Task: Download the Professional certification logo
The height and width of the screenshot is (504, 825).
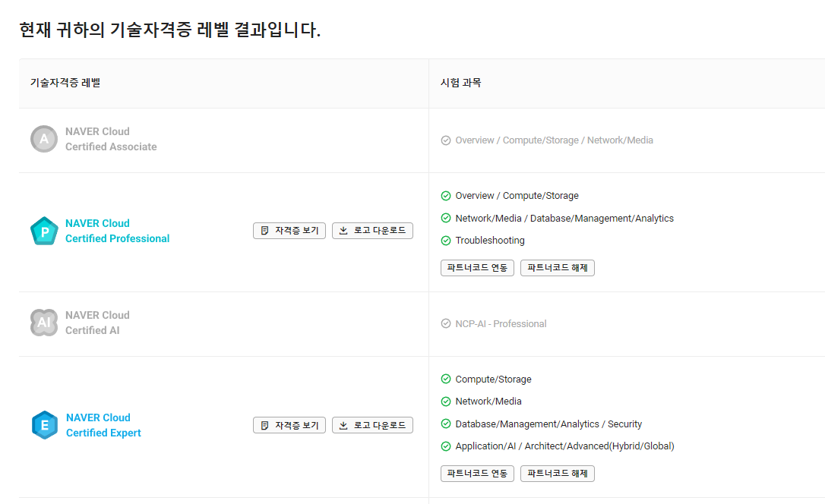Action: 372,231
